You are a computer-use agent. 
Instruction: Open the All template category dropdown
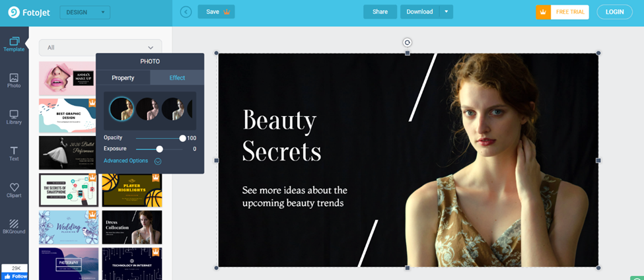[x=100, y=48]
